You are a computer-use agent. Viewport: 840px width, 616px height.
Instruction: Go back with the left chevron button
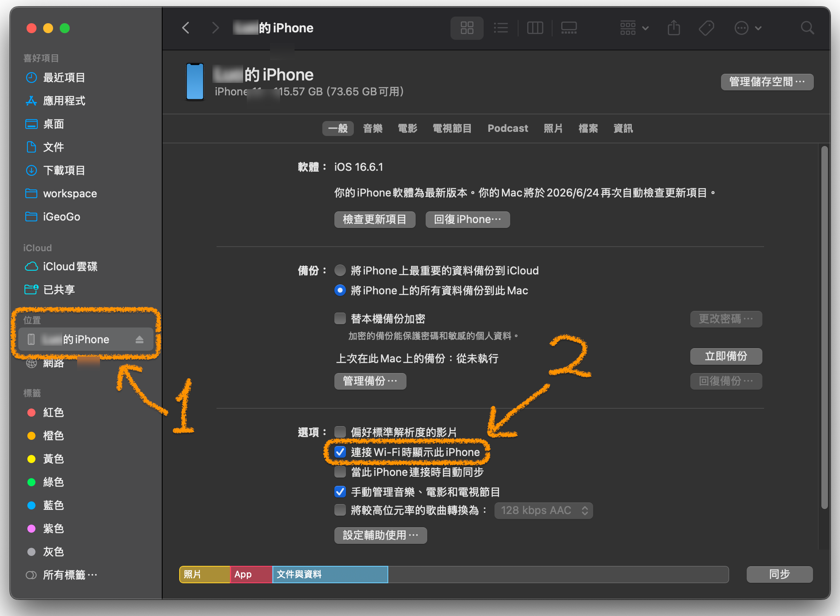click(186, 28)
